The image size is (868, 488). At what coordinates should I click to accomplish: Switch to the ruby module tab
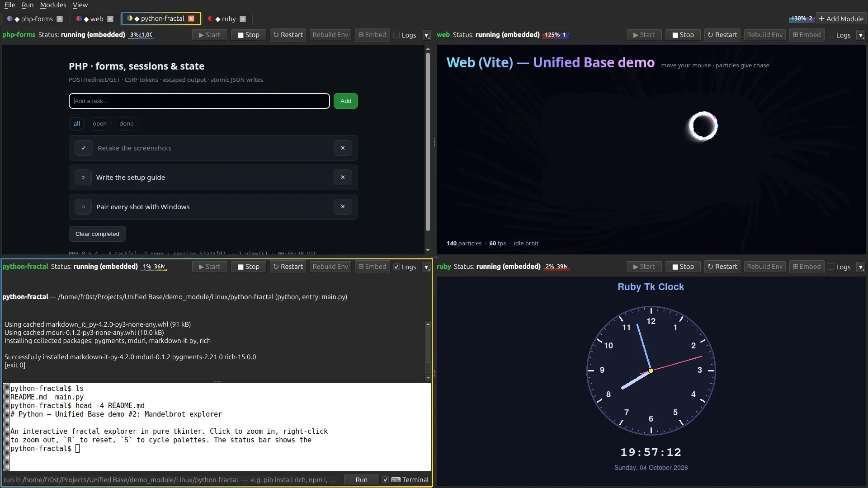click(x=226, y=19)
